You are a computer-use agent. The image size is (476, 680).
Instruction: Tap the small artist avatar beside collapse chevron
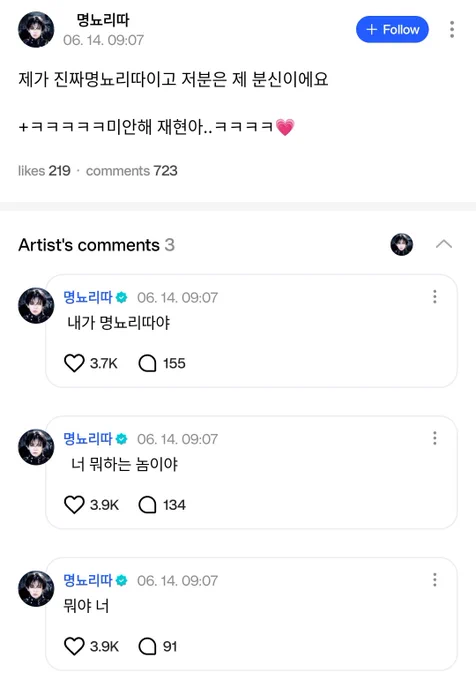[401, 245]
